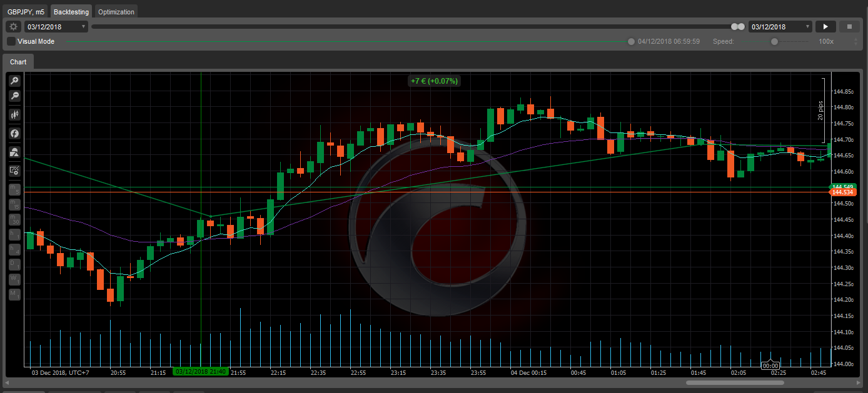868x393 pixels.
Task: Click the Facebook share icon in the chart toolbar
Action: click(14, 133)
